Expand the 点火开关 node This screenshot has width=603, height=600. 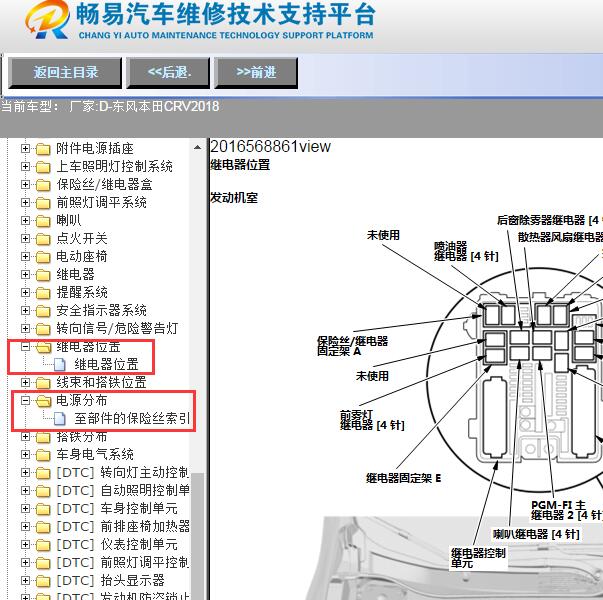pyautogui.click(x=25, y=238)
